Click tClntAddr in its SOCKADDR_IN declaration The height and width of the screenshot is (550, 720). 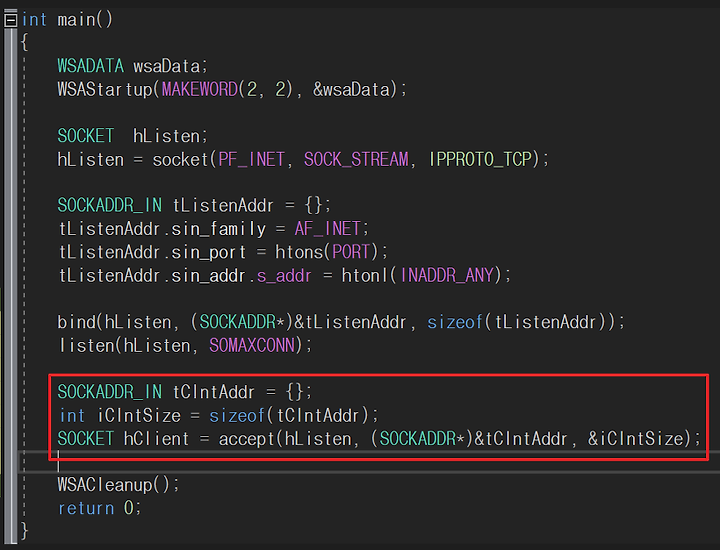tap(214, 392)
